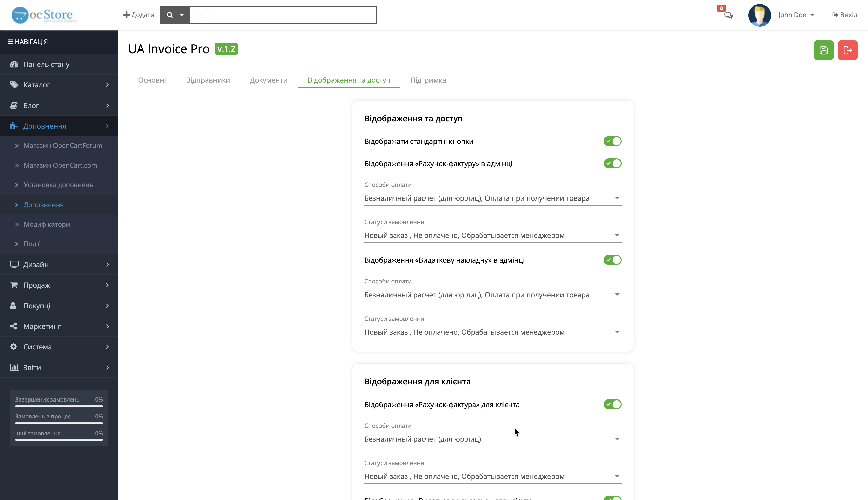Image resolution: width=868 pixels, height=500 pixels.
Task: Open the Дизайн section in sidebar
Action: pos(36,264)
